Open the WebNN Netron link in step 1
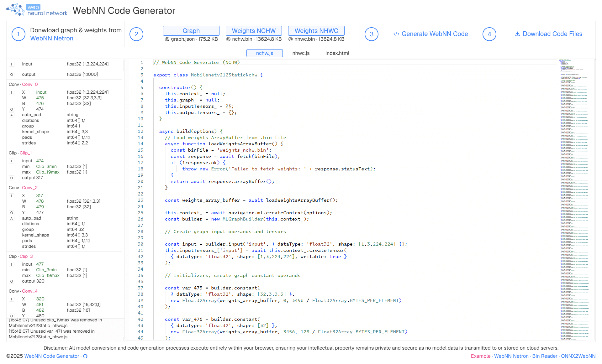The width and height of the screenshot is (602, 364). (x=52, y=39)
